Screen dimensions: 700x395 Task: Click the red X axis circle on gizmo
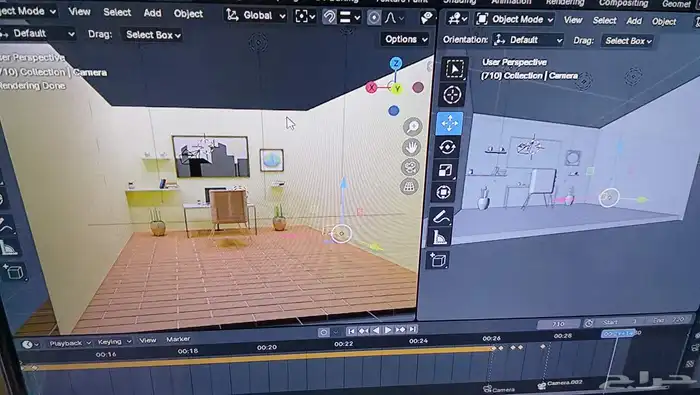(x=371, y=87)
